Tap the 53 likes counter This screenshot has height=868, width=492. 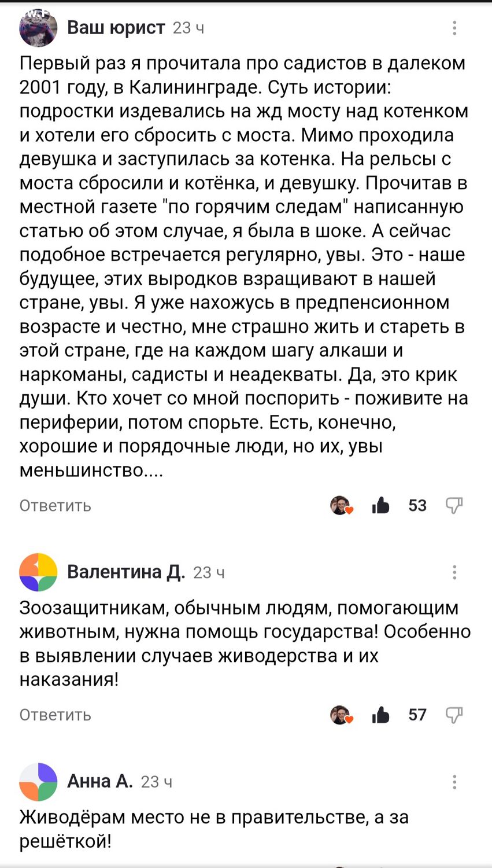[x=417, y=506]
